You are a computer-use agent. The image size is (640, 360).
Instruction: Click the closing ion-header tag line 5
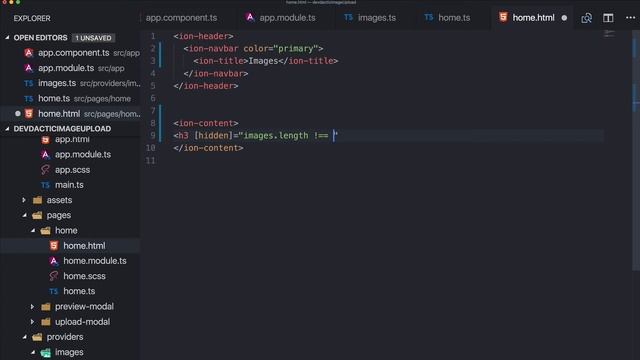[206, 86]
